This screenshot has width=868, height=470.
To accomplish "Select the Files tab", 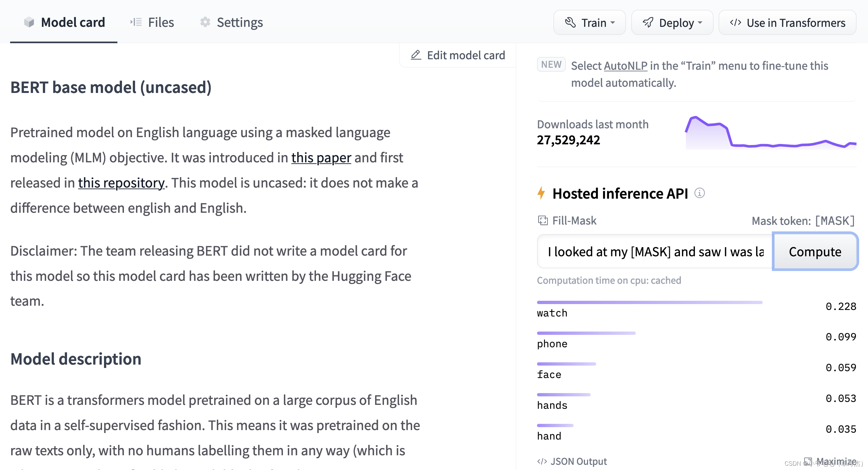I will (x=151, y=21).
